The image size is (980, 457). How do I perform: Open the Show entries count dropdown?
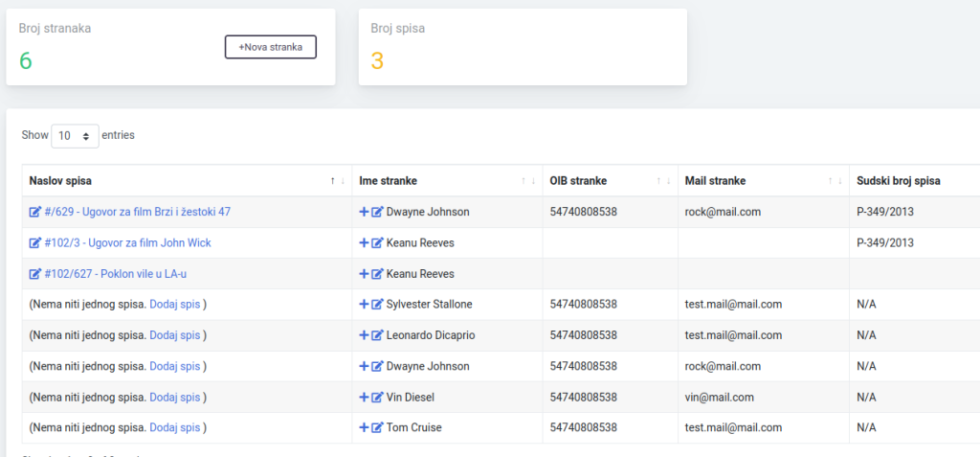75,136
